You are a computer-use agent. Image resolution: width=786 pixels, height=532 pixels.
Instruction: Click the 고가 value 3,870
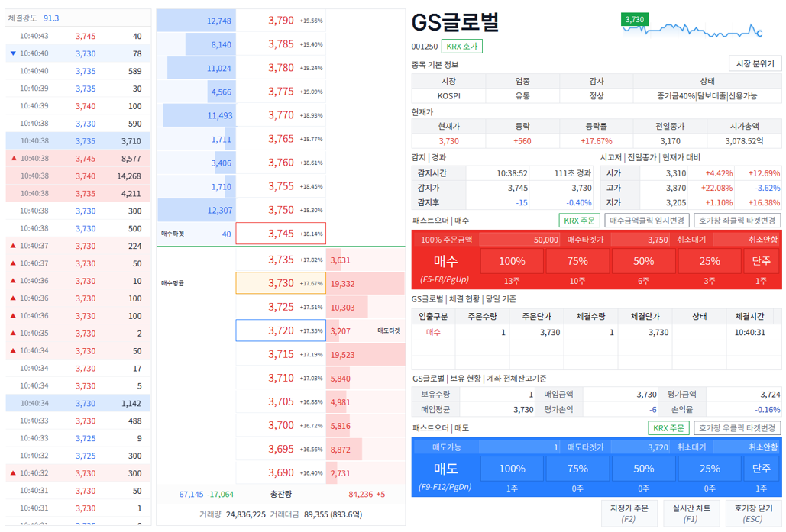676,188
